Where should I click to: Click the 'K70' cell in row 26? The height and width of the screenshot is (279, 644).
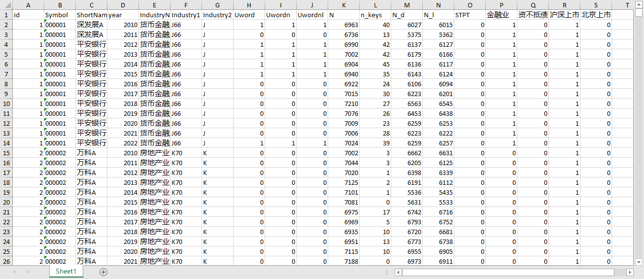(x=186, y=261)
